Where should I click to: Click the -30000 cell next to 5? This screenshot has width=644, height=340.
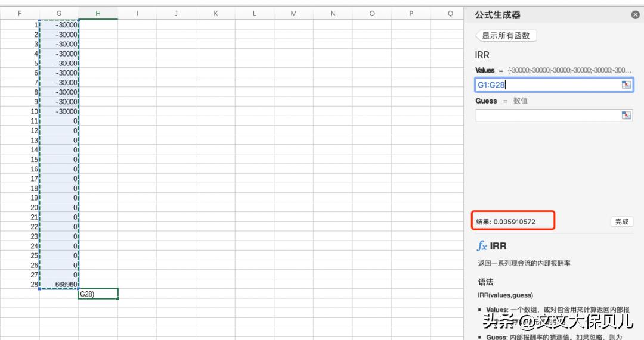pyautogui.click(x=58, y=63)
